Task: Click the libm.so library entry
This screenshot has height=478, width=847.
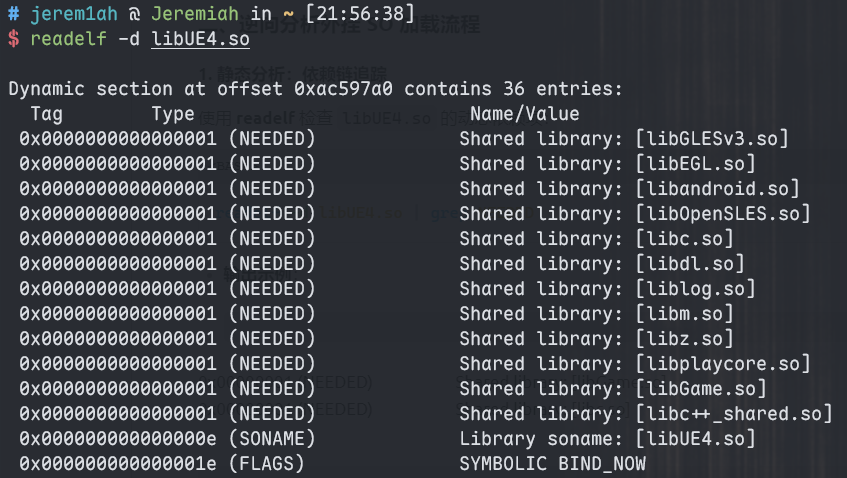Action: click(x=684, y=313)
